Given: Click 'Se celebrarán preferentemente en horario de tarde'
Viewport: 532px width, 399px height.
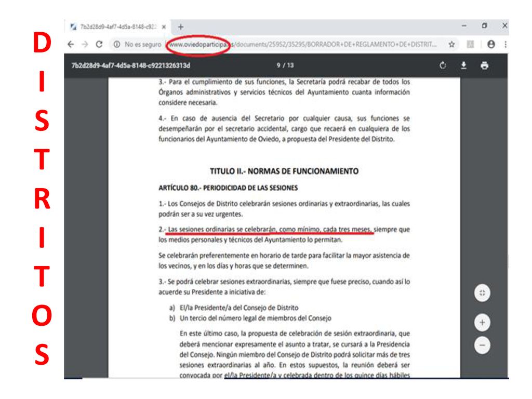Looking at the screenshot, I should [284, 261].
